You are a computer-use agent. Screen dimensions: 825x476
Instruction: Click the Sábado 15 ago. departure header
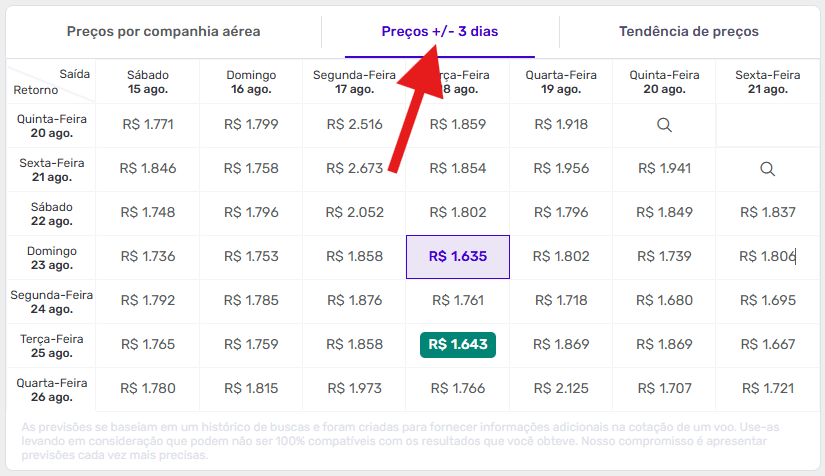click(x=148, y=82)
